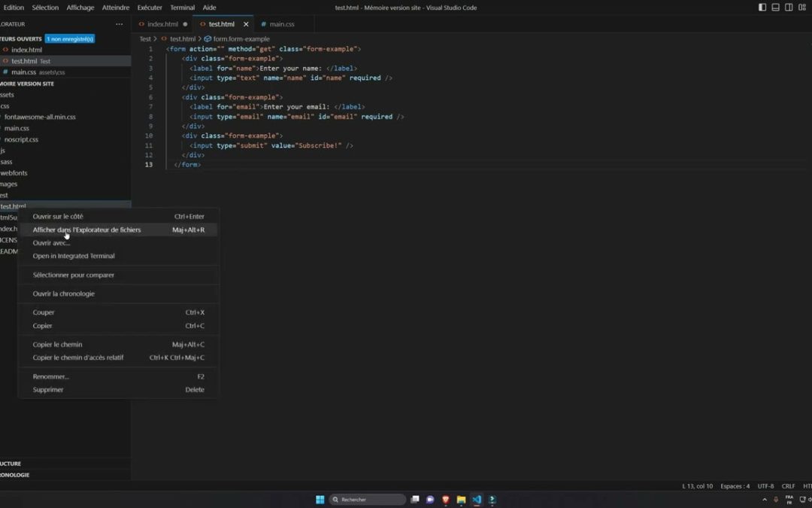
Task: Open the Explorer panel more actions ellipsis
Action: [119, 24]
